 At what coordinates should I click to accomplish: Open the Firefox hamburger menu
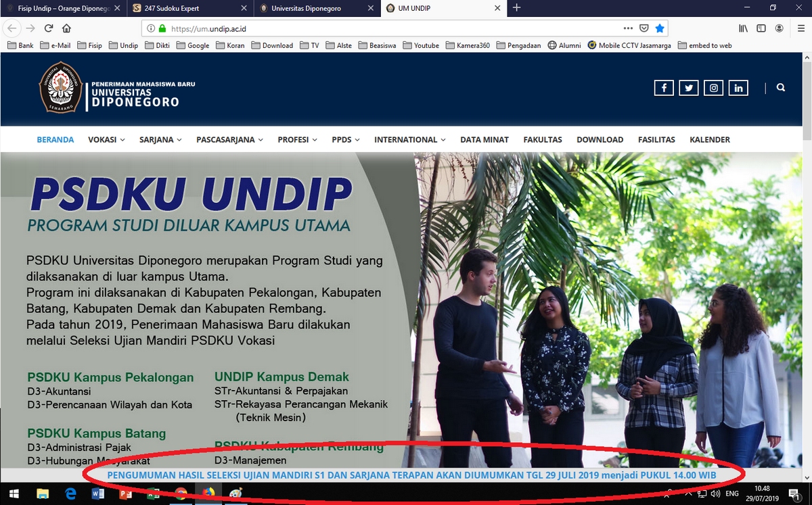[799, 28]
